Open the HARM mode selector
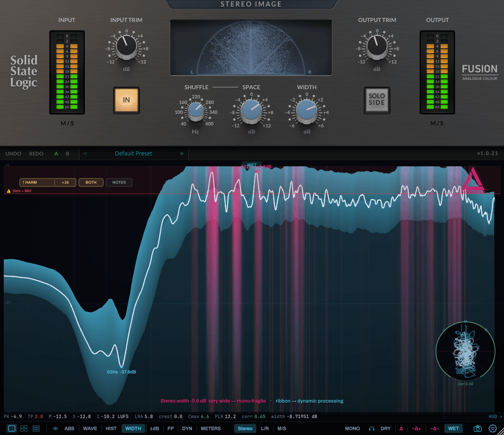 (x=37, y=182)
